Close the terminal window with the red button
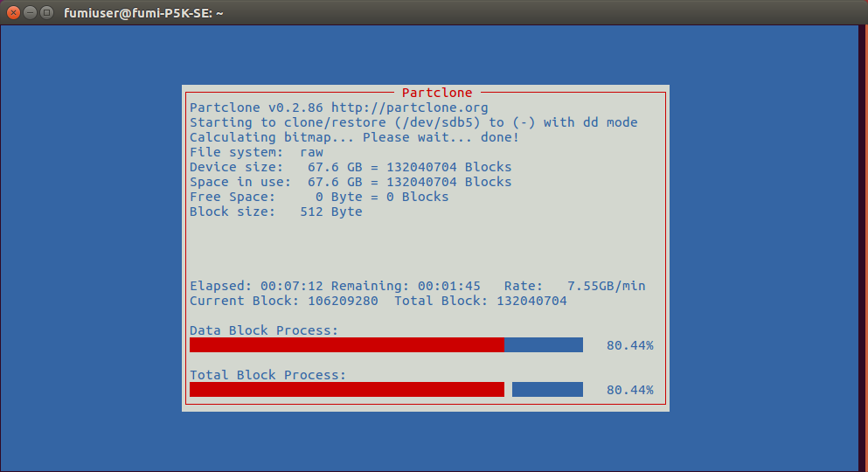 13,13
